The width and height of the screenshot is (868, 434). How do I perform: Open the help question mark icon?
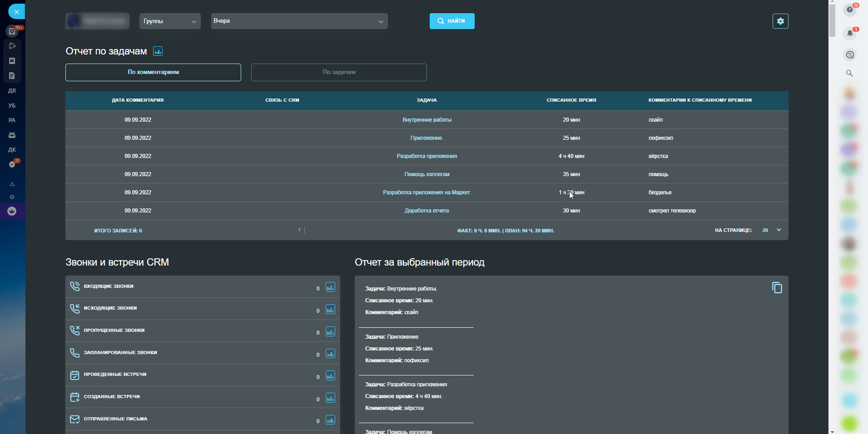click(850, 10)
